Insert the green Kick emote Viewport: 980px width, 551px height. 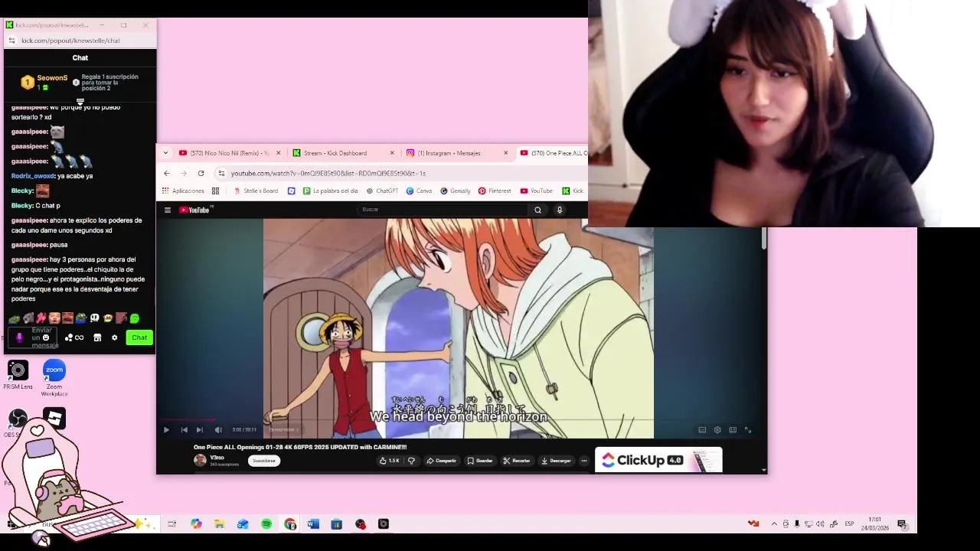(135, 318)
